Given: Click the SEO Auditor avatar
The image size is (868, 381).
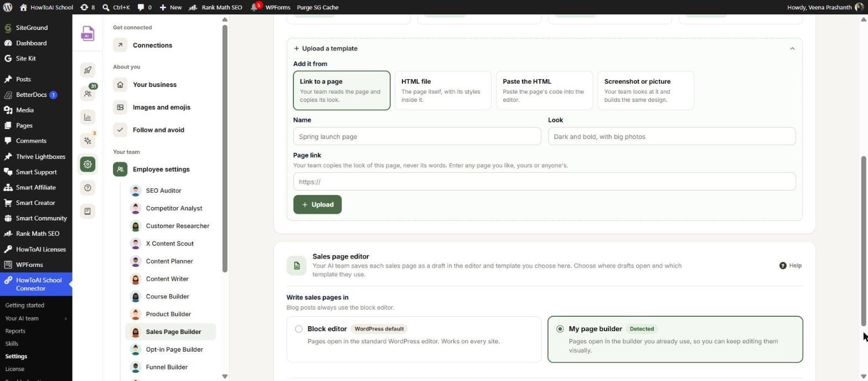Looking at the screenshot, I should pyautogui.click(x=135, y=190).
